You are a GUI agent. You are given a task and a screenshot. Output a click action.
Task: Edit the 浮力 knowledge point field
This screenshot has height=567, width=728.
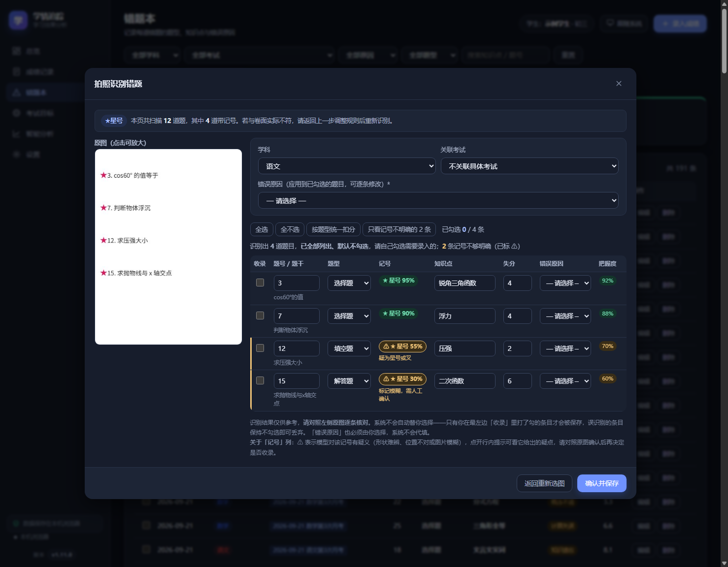(x=465, y=316)
